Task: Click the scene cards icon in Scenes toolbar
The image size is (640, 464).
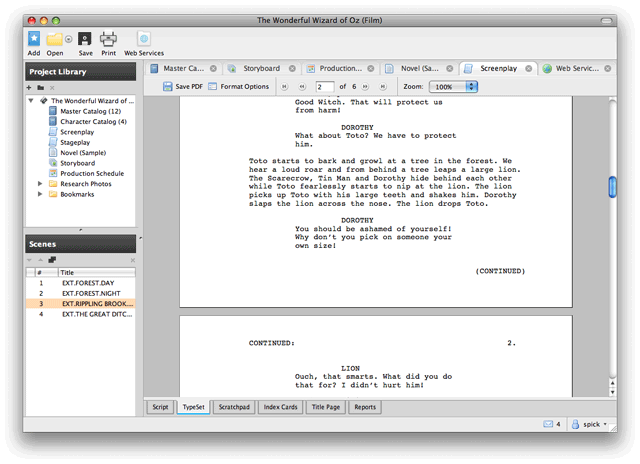Action: pos(52,260)
